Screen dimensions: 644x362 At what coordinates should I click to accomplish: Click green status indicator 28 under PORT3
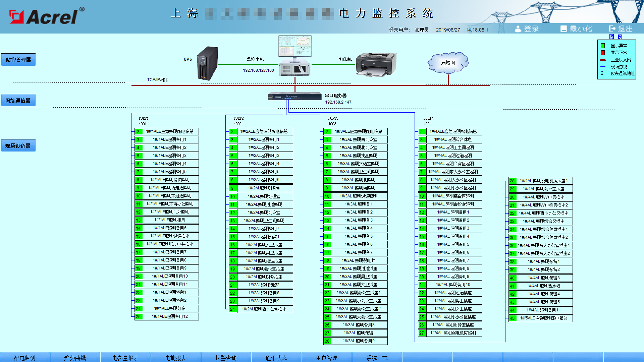[327, 341]
